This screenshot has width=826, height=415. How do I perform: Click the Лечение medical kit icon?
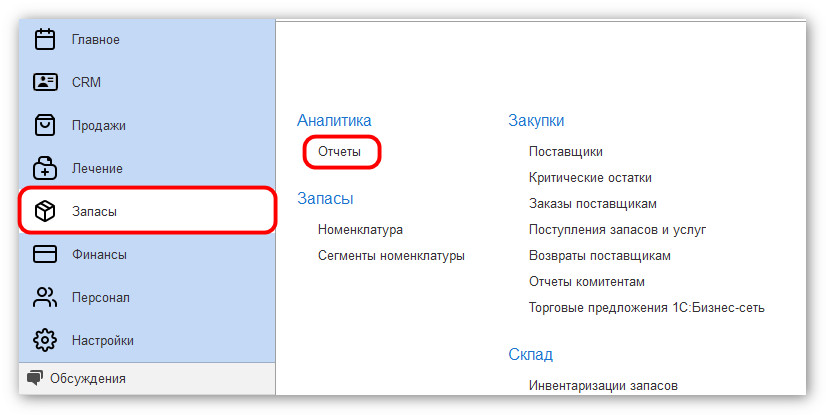click(45, 168)
